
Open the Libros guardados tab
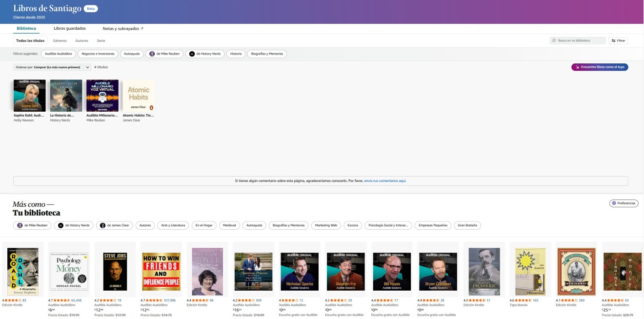70,29
